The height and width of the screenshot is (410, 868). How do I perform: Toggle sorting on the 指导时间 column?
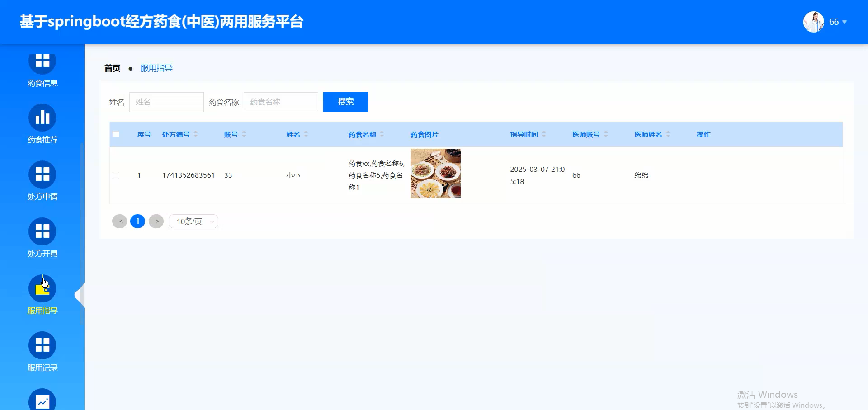[x=543, y=134]
